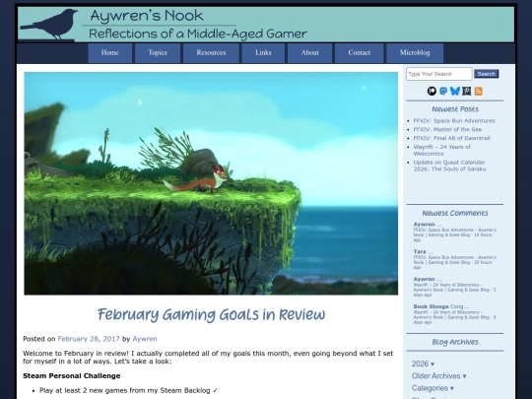532x399 pixels.
Task: Expand Older Archives in sidebar
Action: (x=439, y=376)
